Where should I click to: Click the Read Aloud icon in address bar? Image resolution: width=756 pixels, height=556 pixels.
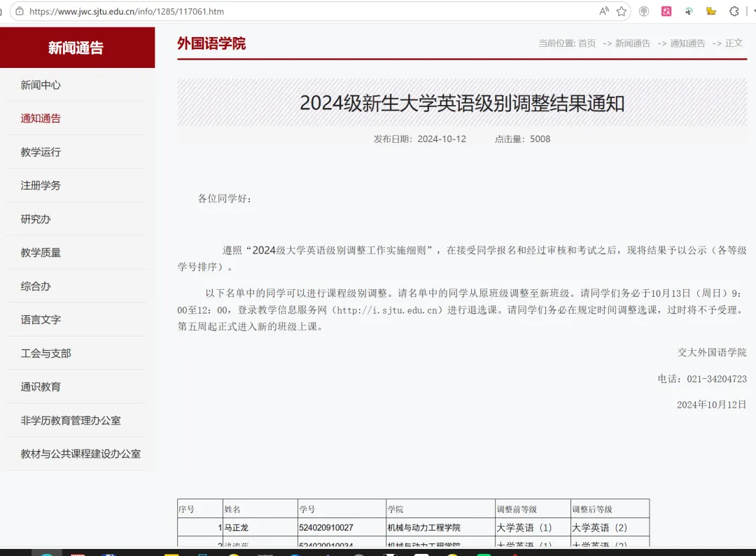603,11
